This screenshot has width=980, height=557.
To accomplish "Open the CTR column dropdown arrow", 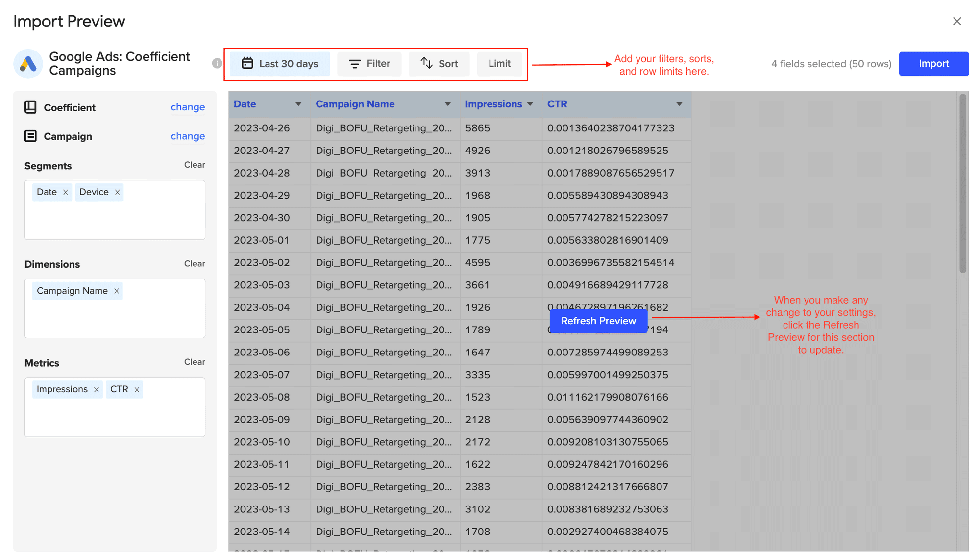I will 679,104.
